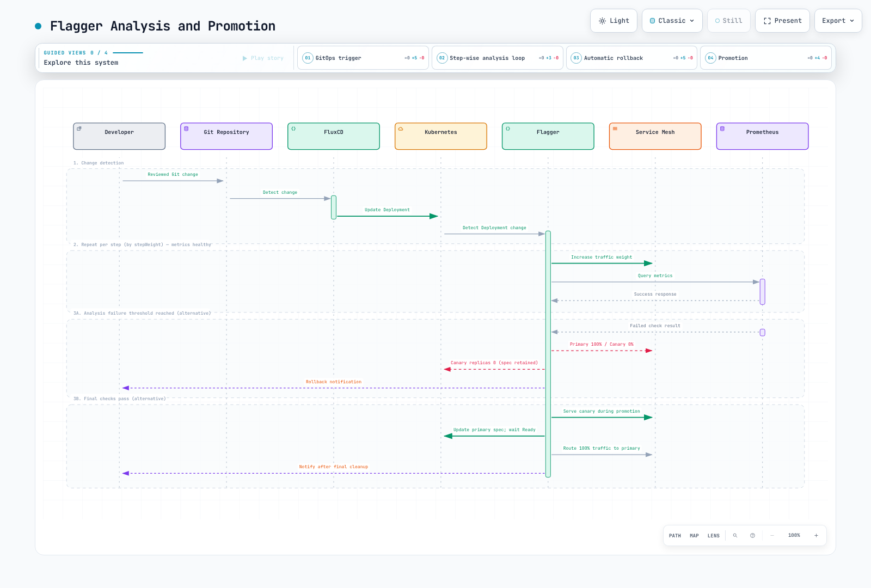Click 'Update primary spec; wait Ready' label

click(x=494, y=430)
